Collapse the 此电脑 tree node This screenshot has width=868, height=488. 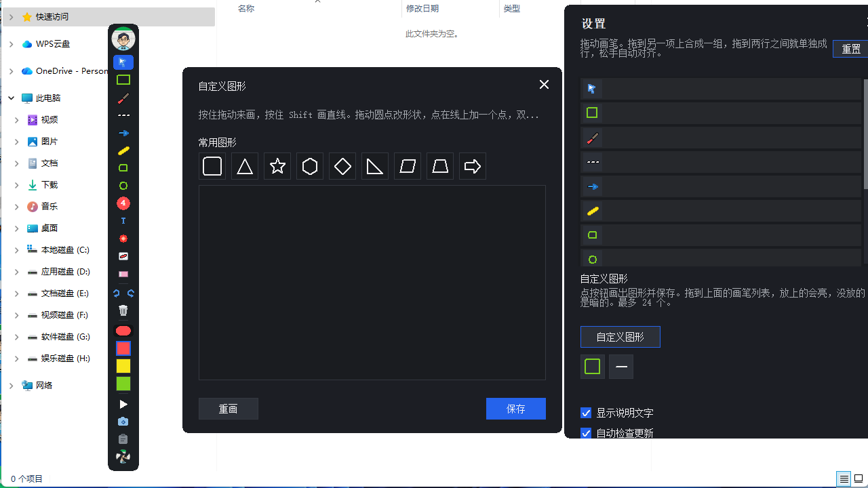pyautogui.click(x=12, y=98)
